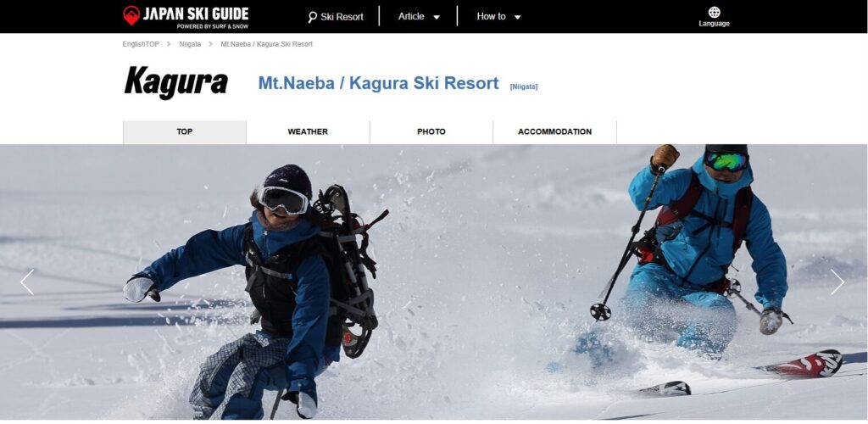Click the Japan Ski Guide red logo icon
This screenshot has height=424, width=868.
click(x=131, y=15)
